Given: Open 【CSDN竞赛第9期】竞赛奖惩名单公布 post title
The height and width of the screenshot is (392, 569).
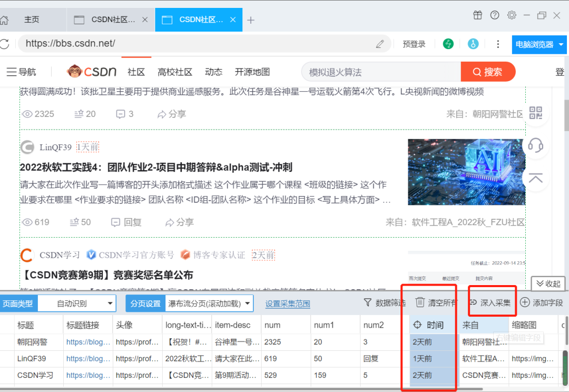Looking at the screenshot, I should [x=106, y=275].
